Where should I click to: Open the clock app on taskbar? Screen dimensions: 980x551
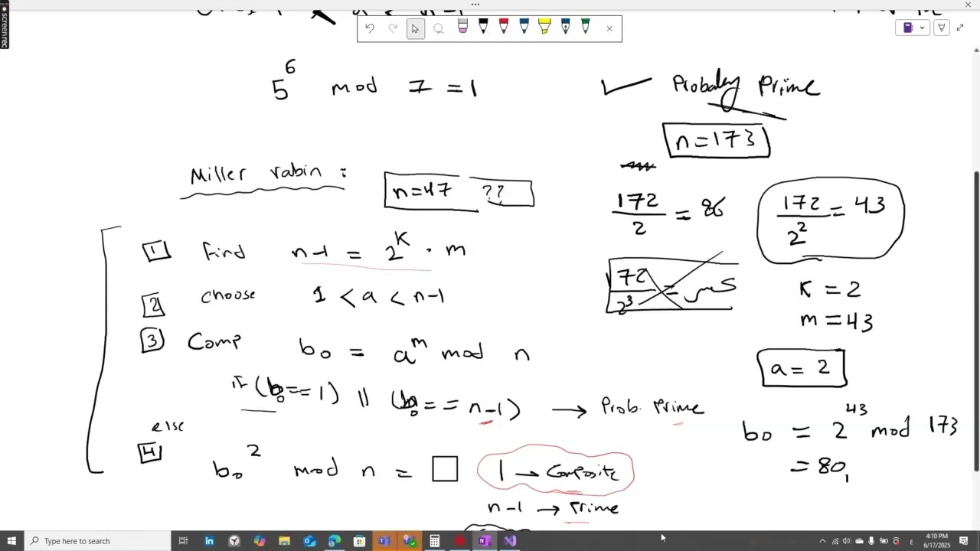[234, 541]
